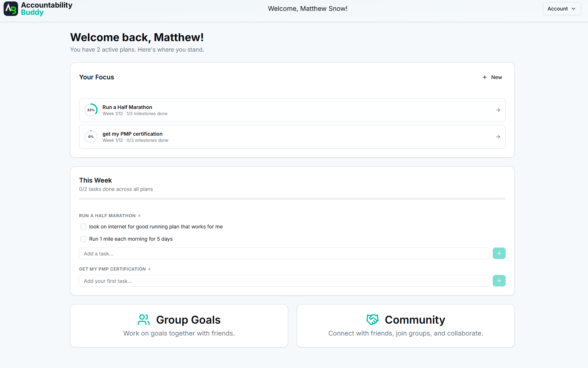Expand the GET MY PMP CERTIFICATION section arrow
This screenshot has height=368, width=588.
click(x=149, y=269)
